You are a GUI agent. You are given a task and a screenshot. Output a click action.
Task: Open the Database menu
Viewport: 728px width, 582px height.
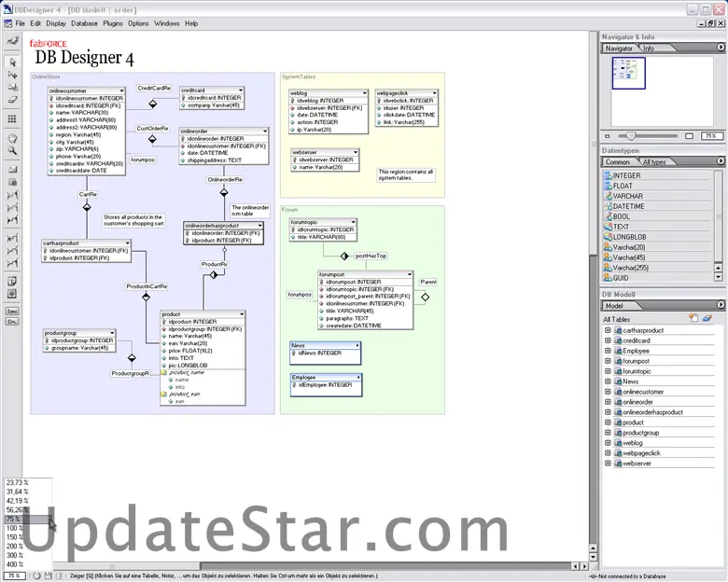click(x=85, y=23)
